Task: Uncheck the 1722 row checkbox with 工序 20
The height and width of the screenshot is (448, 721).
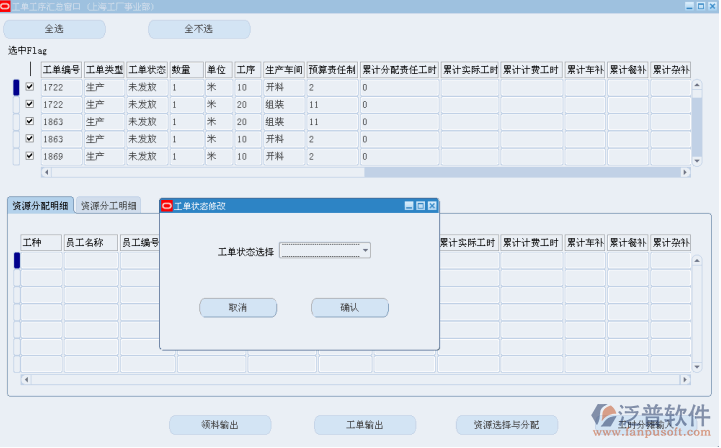Action: coord(29,104)
